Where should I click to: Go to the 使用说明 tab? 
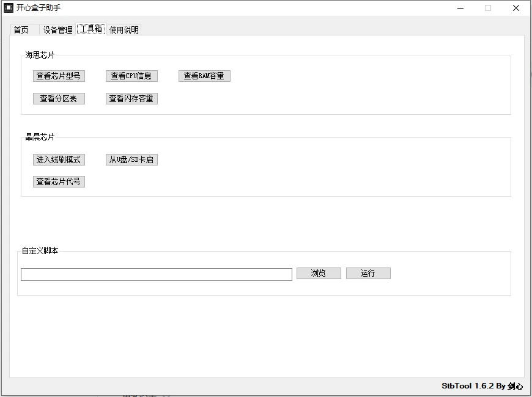click(124, 29)
